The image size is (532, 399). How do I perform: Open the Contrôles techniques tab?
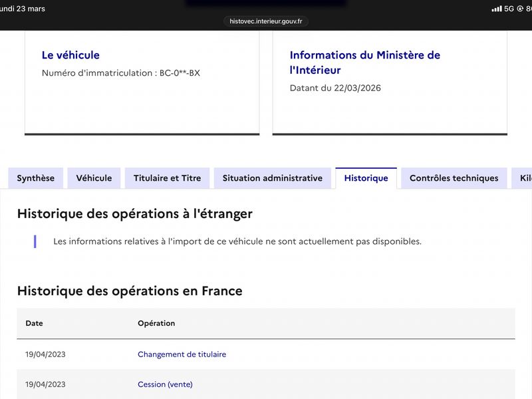click(454, 178)
